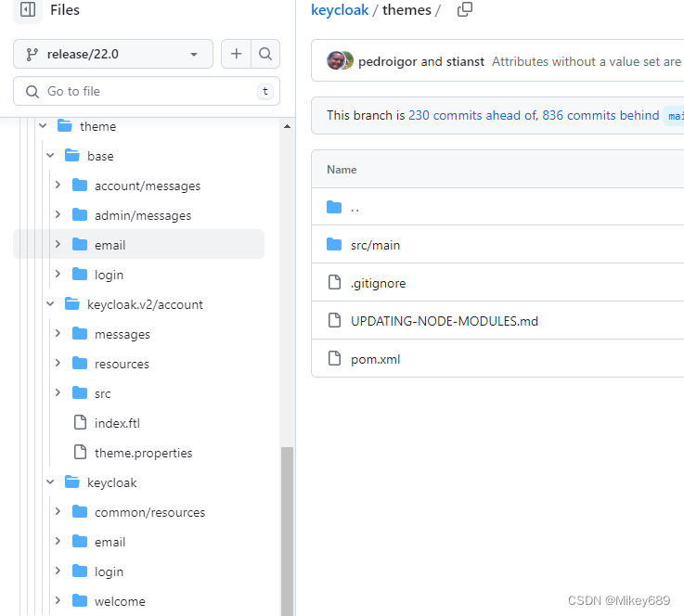Collapse the keycloak.v2/account folder chevron
This screenshot has width=684, height=616.
pos(50,304)
